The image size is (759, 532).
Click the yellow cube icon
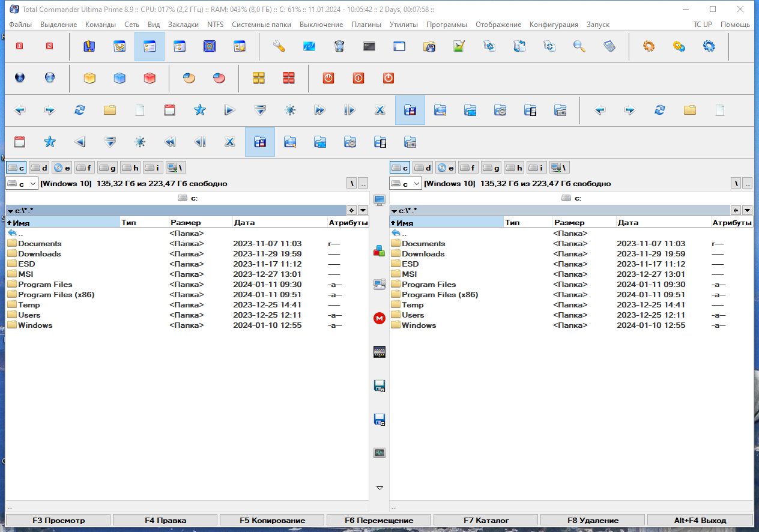[89, 77]
